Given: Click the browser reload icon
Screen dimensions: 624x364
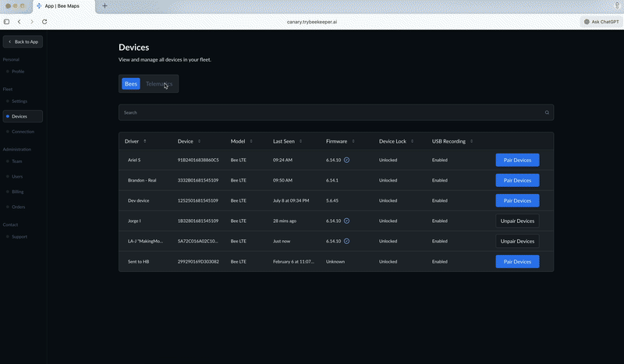Looking at the screenshot, I should tap(44, 22).
